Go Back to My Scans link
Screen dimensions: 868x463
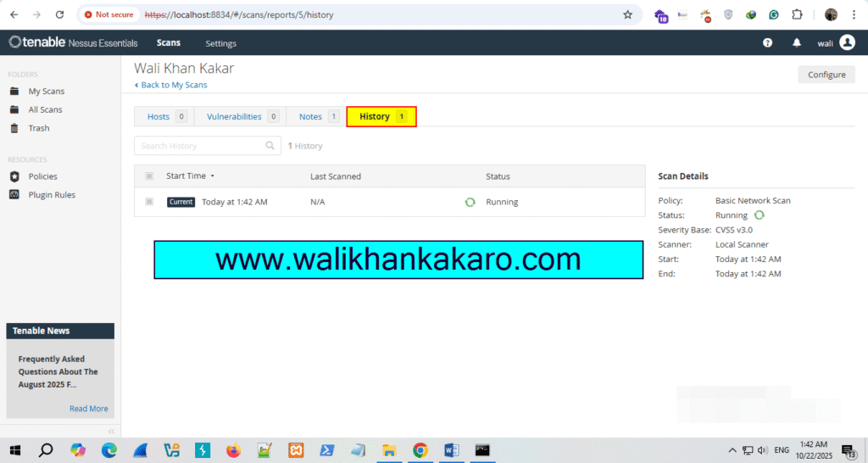tap(170, 85)
